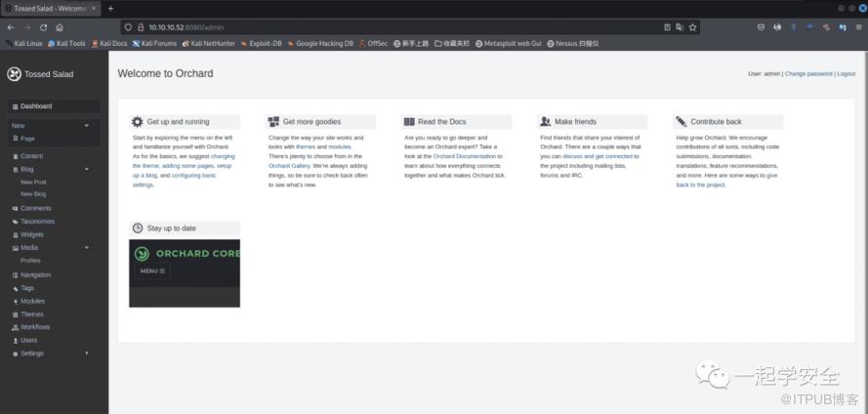
Task: Open the Comments admin page
Action: click(35, 208)
